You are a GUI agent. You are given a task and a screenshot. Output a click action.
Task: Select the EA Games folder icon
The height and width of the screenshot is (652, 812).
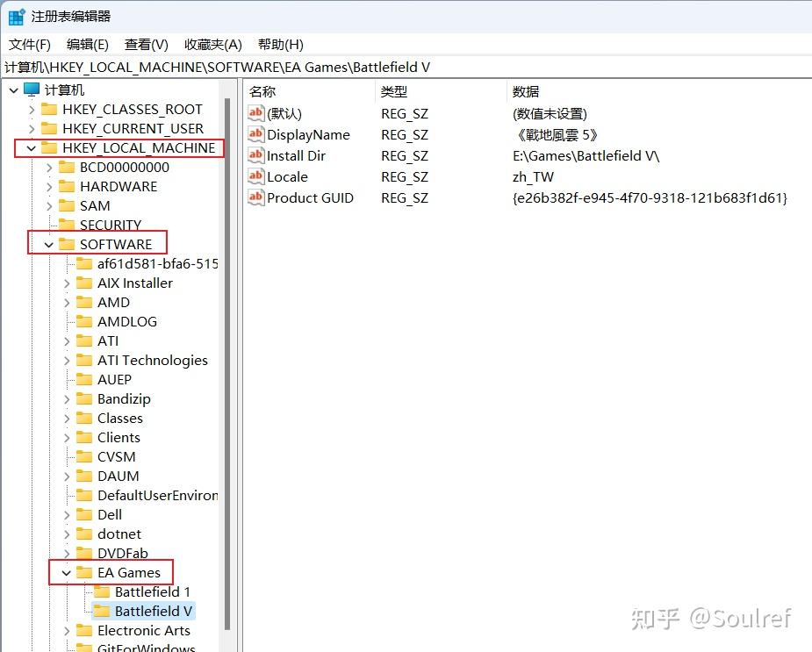point(85,572)
